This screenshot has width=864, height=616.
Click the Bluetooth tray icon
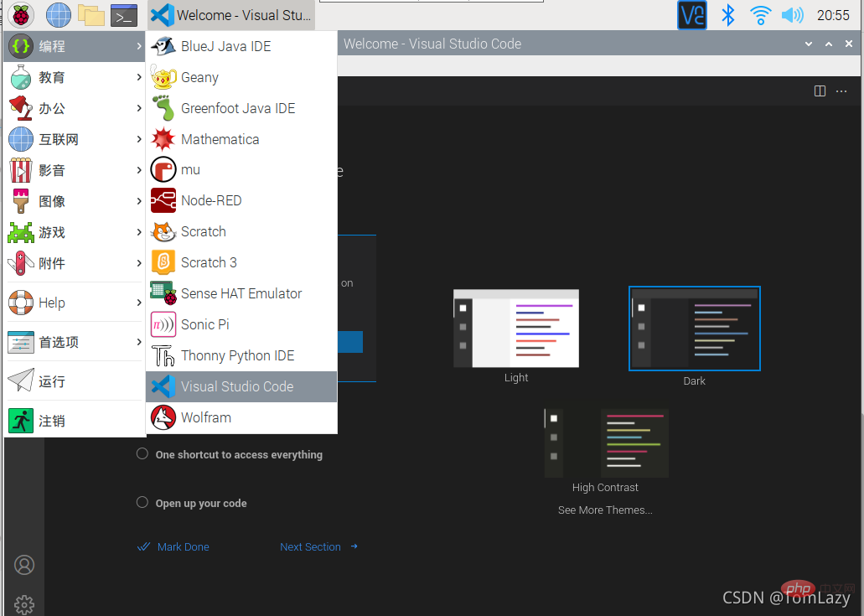click(728, 15)
